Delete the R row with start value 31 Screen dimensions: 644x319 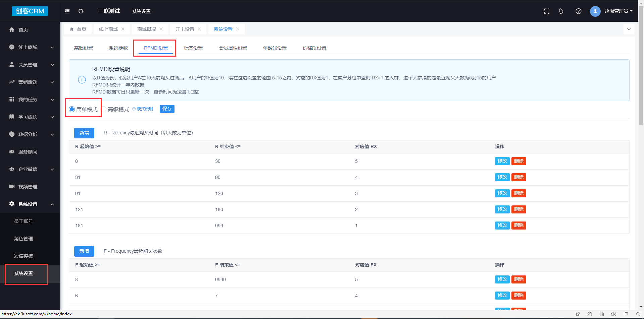[518, 177]
